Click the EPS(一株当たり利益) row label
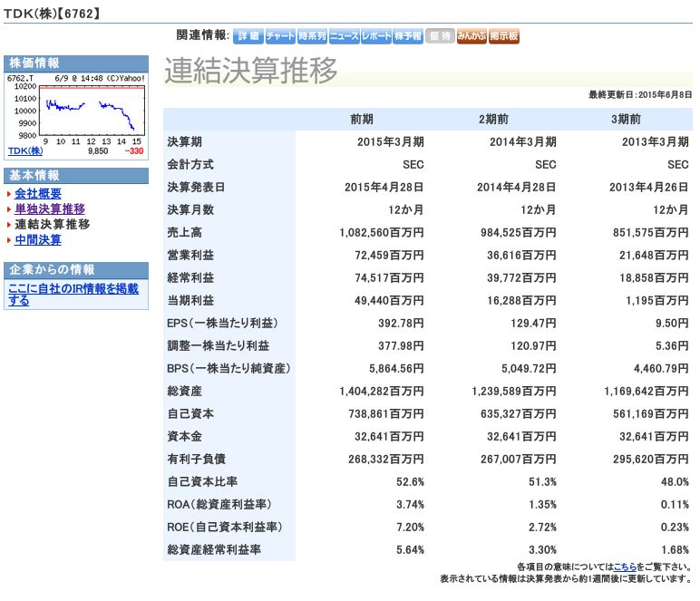The width and height of the screenshot is (700, 601). coord(222,323)
